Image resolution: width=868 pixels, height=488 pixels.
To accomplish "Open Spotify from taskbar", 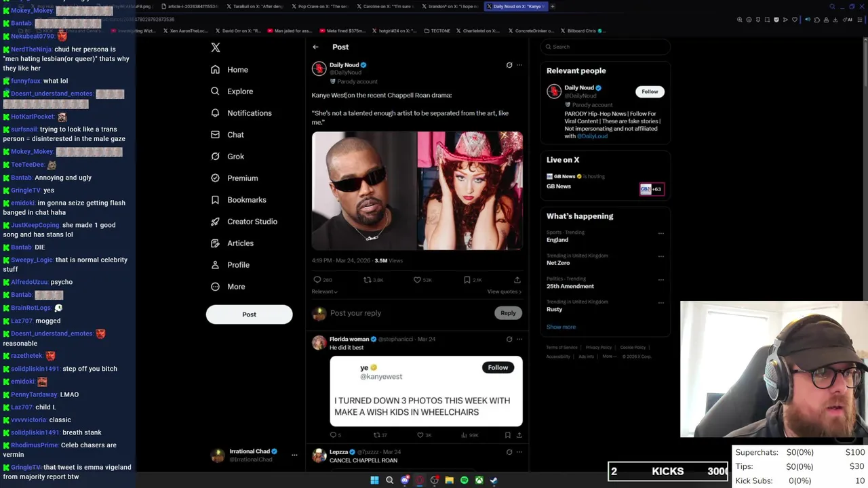I will (x=464, y=480).
